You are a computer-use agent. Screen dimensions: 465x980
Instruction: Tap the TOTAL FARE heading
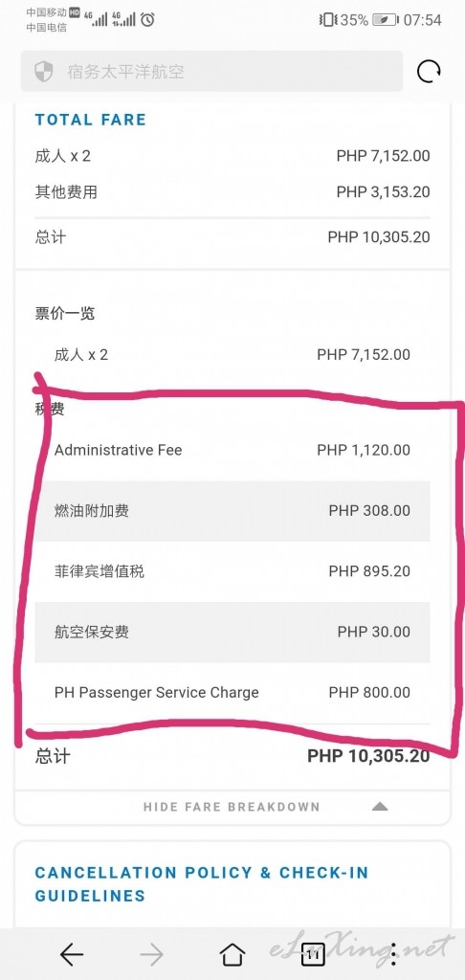90,120
